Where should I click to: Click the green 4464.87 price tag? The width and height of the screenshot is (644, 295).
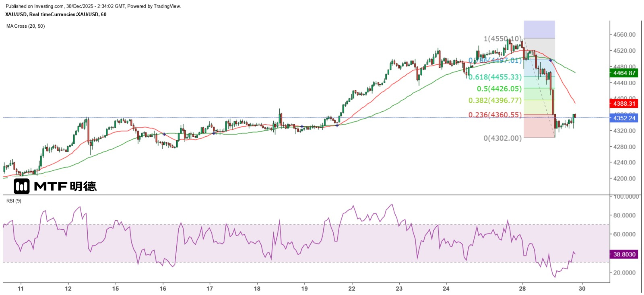coord(624,73)
